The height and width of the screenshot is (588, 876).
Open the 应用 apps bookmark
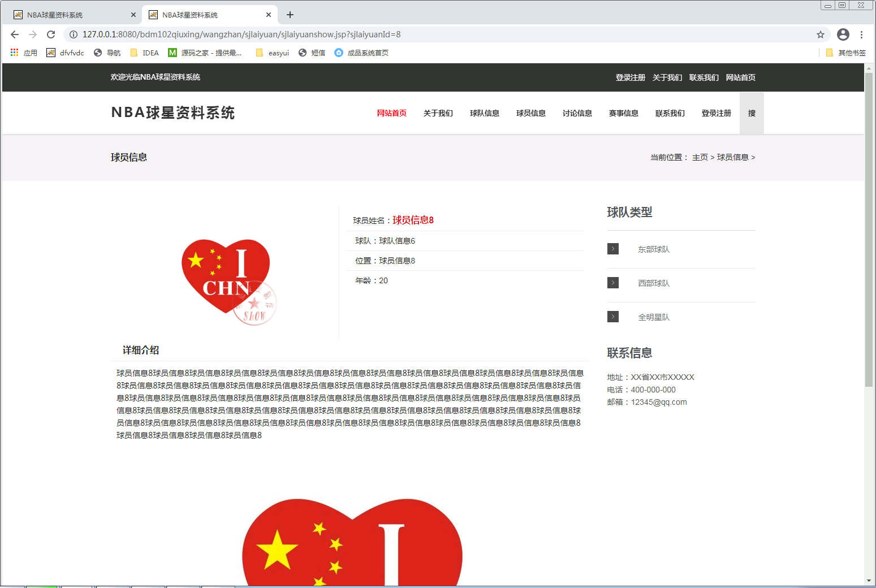pyautogui.click(x=24, y=53)
